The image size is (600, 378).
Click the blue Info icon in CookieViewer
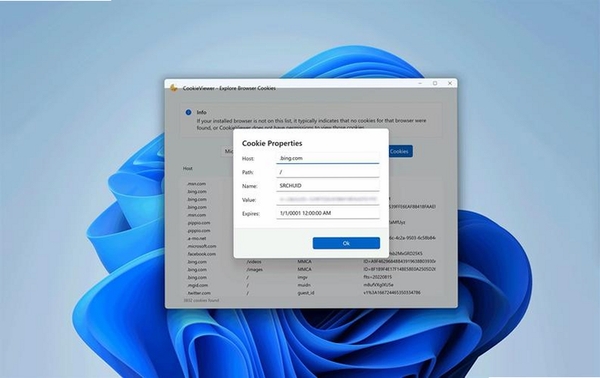click(x=188, y=112)
